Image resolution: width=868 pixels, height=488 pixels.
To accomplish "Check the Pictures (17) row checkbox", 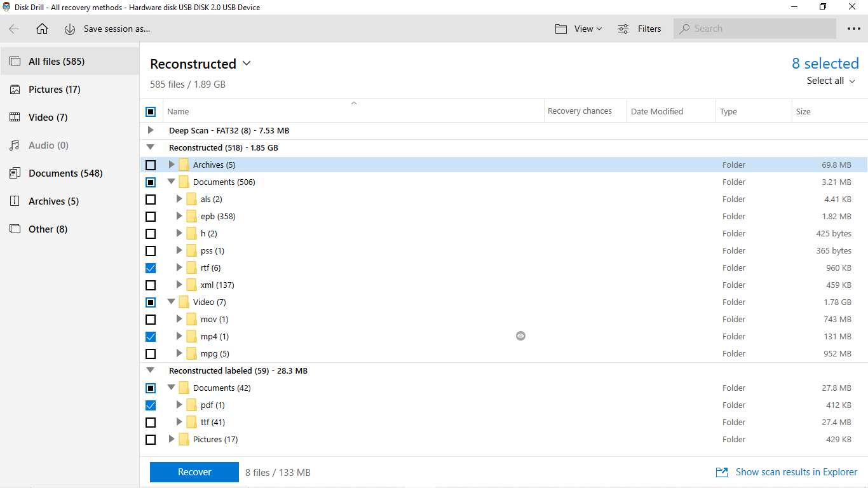I will (x=151, y=440).
